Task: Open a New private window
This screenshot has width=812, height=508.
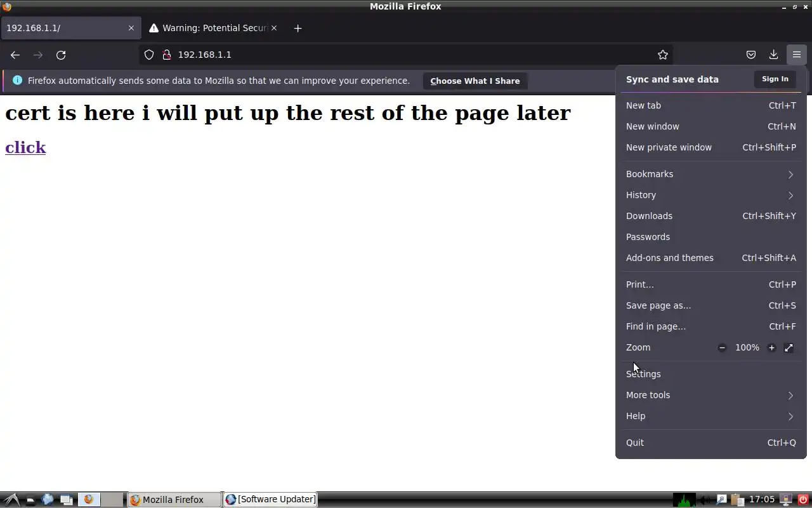Action: 710,147
